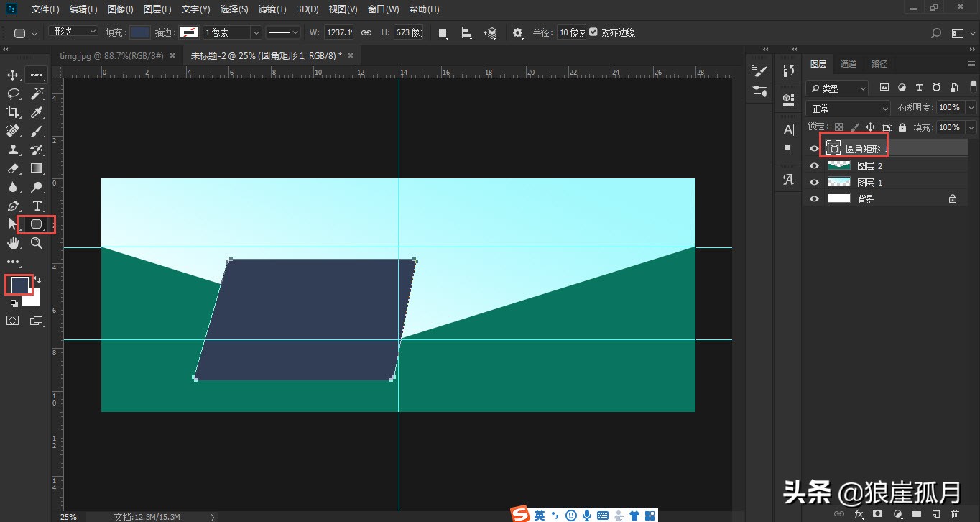980x522 pixels.
Task: Open the shape settings gear
Action: click(518, 33)
